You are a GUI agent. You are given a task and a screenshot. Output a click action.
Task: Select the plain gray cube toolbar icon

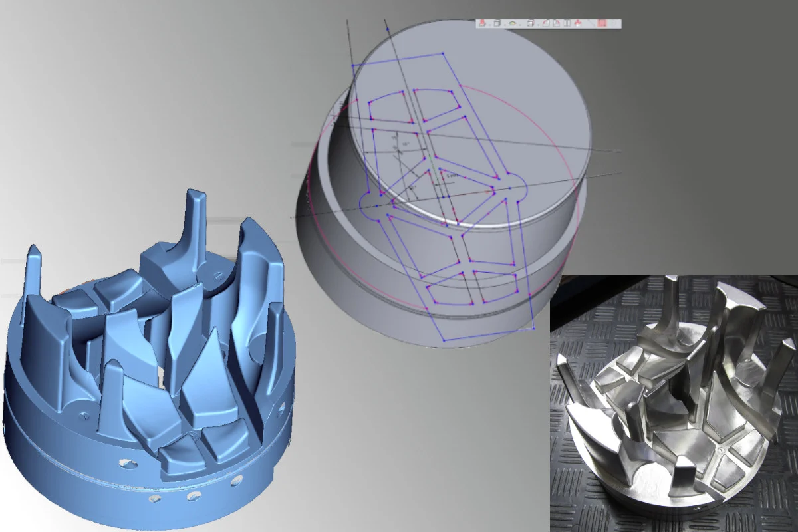(497, 23)
